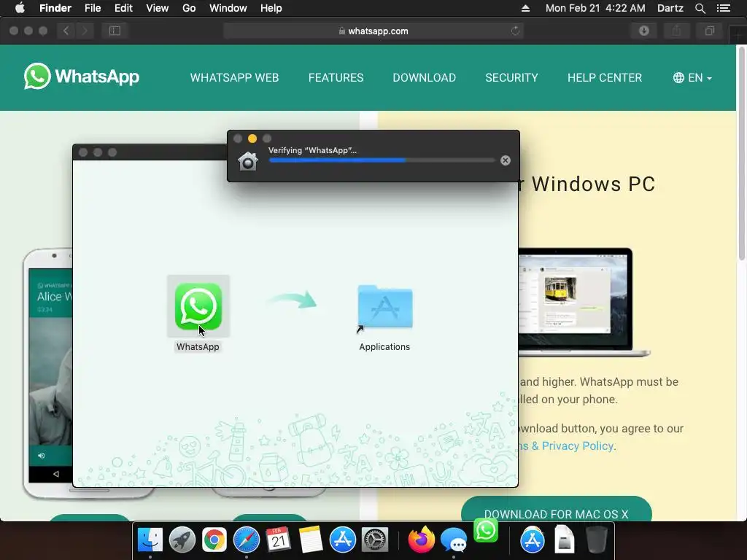Open Calendar from the Dock
Viewport: 747px width, 560px height.
(278, 540)
